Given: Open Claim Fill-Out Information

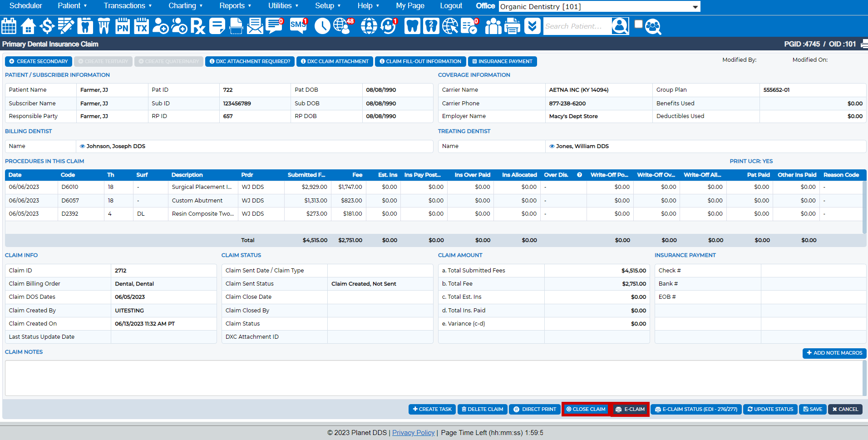Looking at the screenshot, I should click(420, 61).
